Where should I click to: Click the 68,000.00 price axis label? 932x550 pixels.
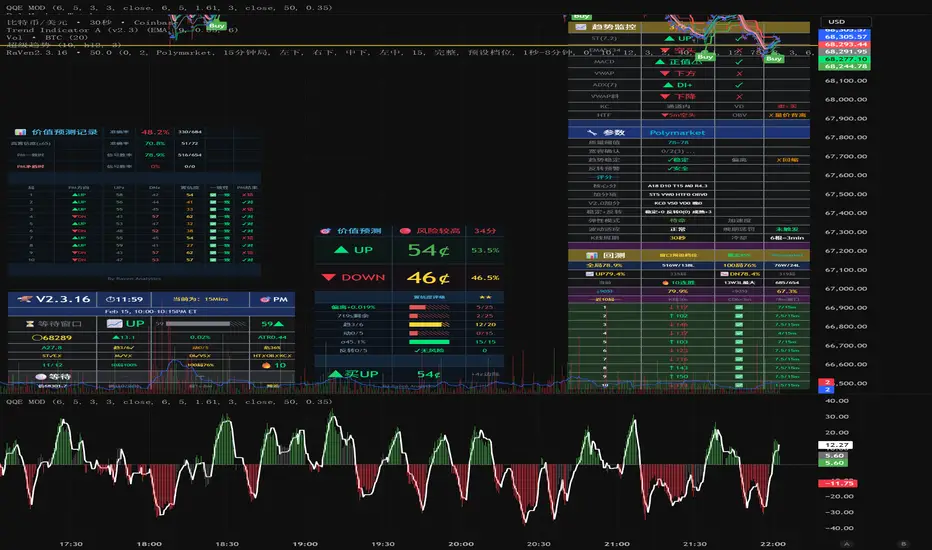point(846,100)
